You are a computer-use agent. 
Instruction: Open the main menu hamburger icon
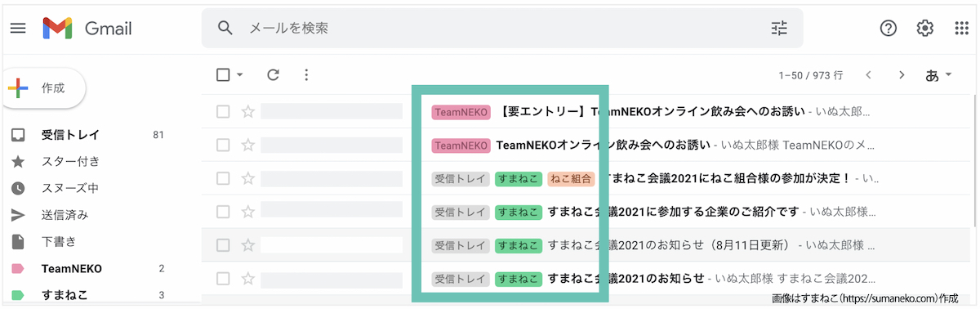17,29
